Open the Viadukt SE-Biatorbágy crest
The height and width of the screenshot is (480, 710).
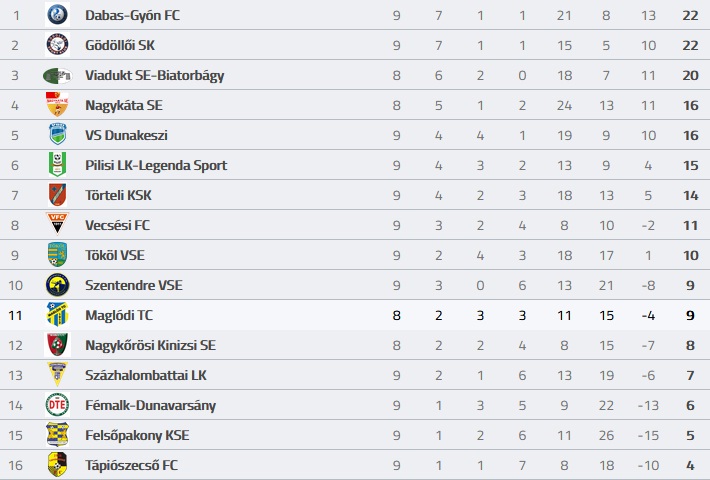click(x=58, y=76)
